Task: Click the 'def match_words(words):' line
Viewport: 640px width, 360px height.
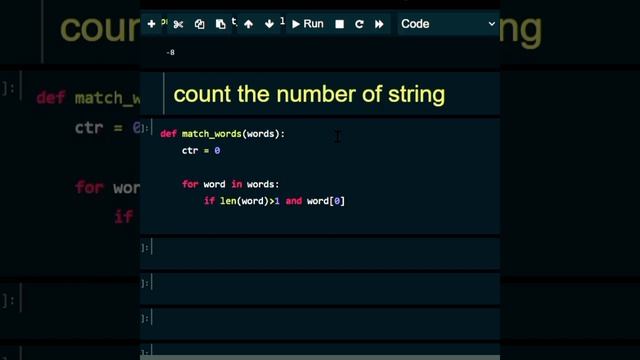Action: [x=222, y=134]
